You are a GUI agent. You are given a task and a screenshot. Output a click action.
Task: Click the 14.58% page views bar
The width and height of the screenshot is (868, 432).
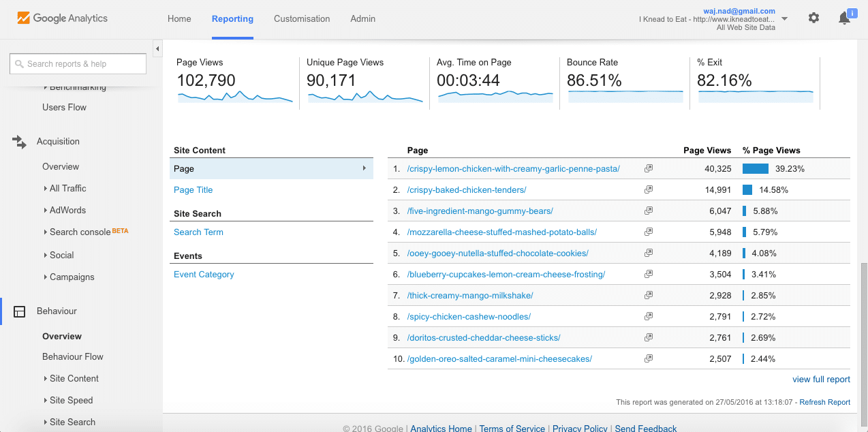pyautogui.click(x=747, y=189)
